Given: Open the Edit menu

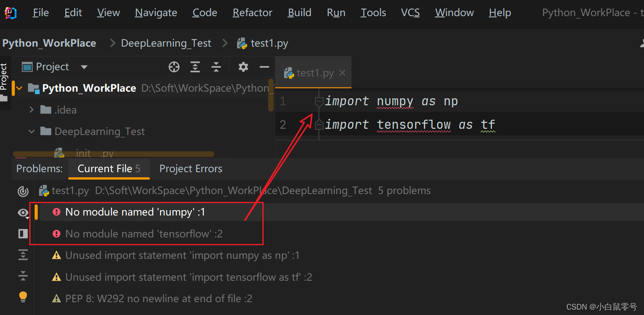Looking at the screenshot, I should point(73,13).
